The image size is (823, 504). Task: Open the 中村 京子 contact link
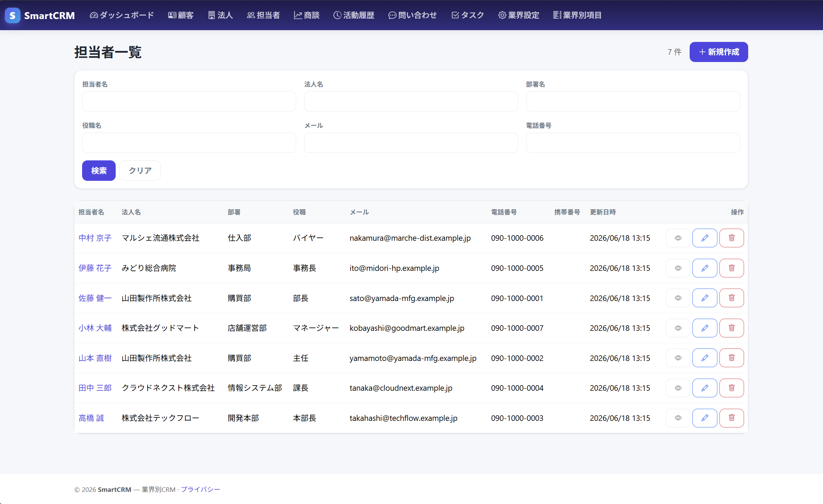[95, 238]
